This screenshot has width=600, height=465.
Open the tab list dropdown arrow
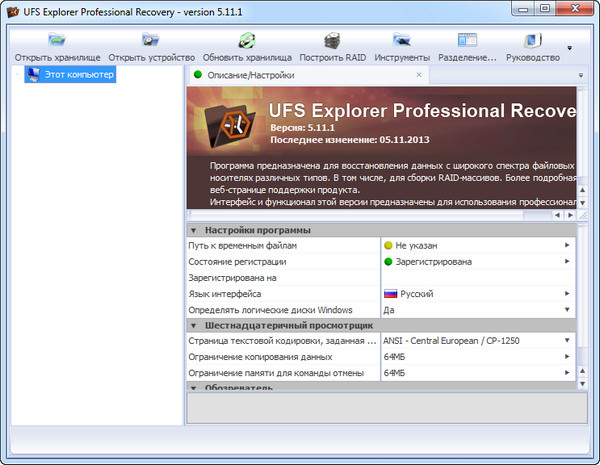(581, 75)
